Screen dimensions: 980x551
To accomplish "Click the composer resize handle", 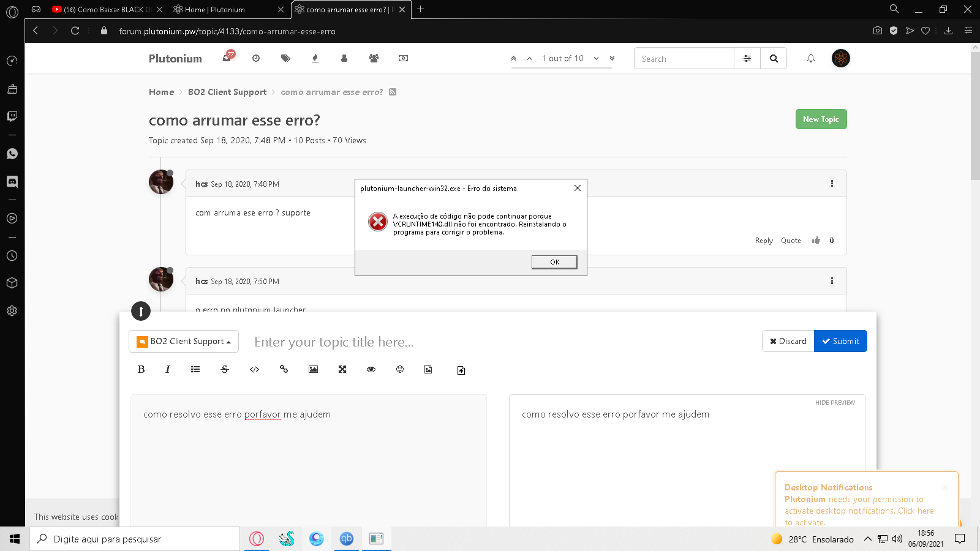I will pyautogui.click(x=141, y=311).
